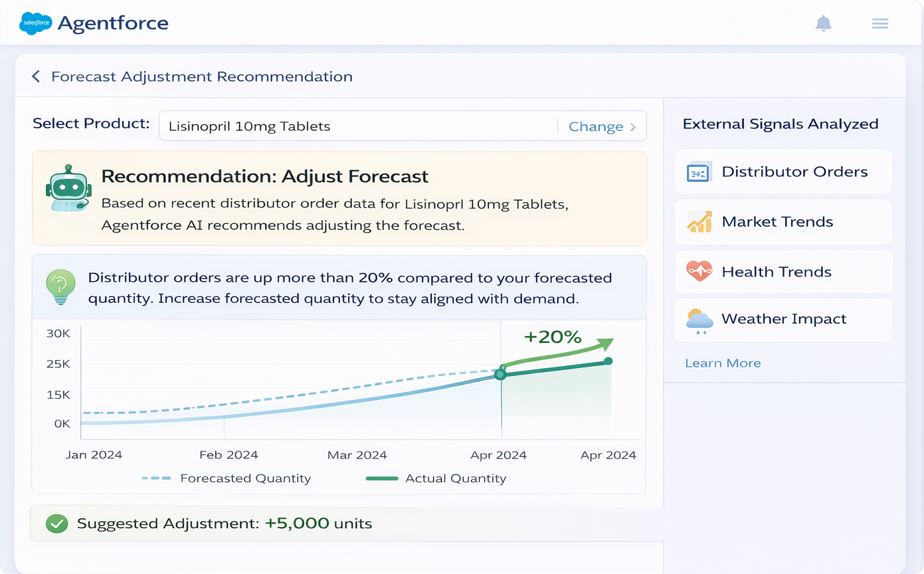Click the 25K y-axis label

pyautogui.click(x=58, y=364)
